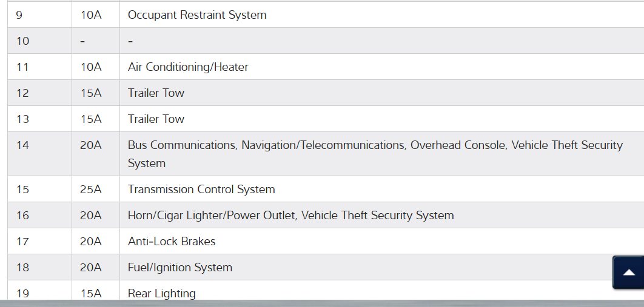Select the 20A rating for fuse 17

click(x=91, y=242)
